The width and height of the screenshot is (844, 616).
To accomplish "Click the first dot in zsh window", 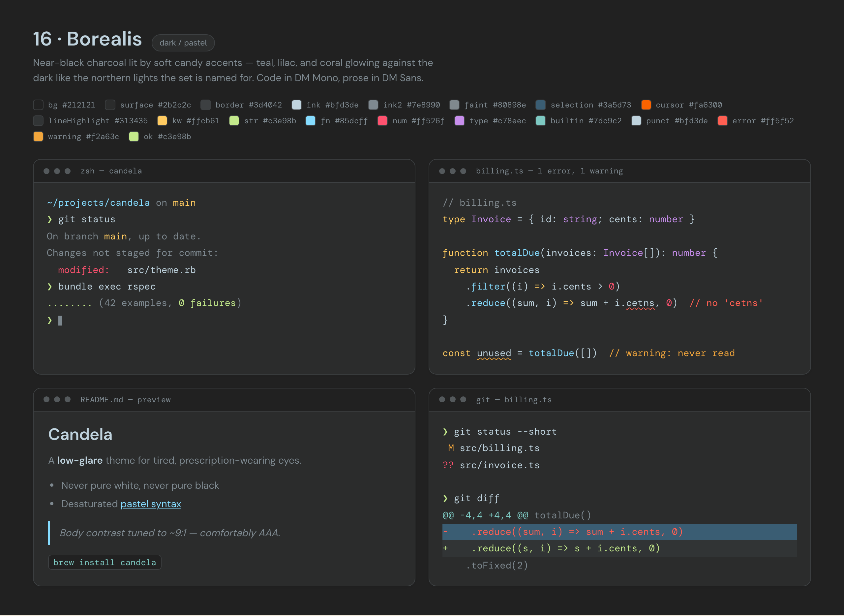I will pyautogui.click(x=46, y=171).
